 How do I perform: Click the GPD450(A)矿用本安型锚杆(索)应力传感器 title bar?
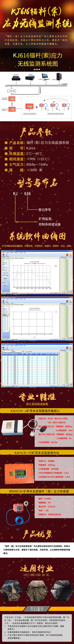(x=37, y=491)
